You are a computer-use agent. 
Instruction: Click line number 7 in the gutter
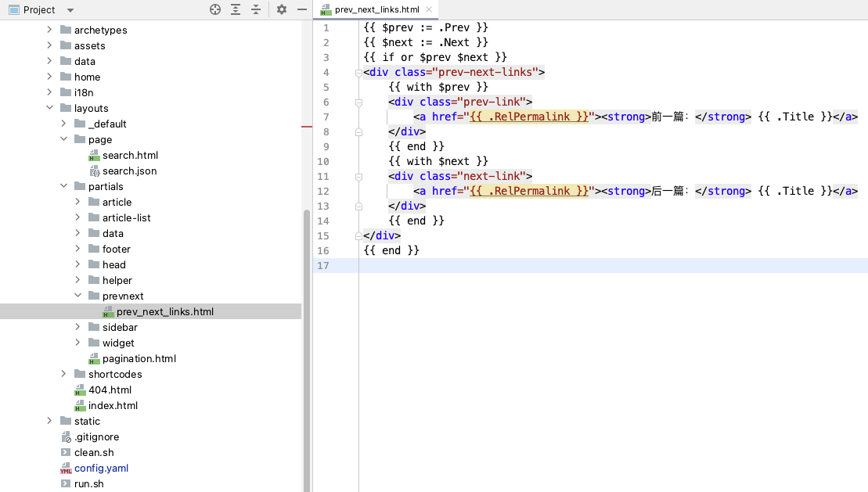pos(326,117)
